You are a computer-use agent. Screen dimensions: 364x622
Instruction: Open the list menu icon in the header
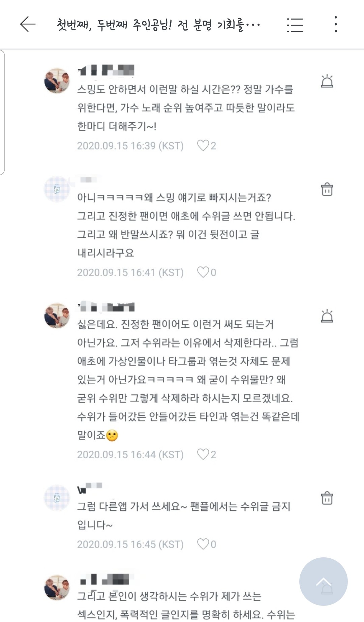click(x=295, y=25)
